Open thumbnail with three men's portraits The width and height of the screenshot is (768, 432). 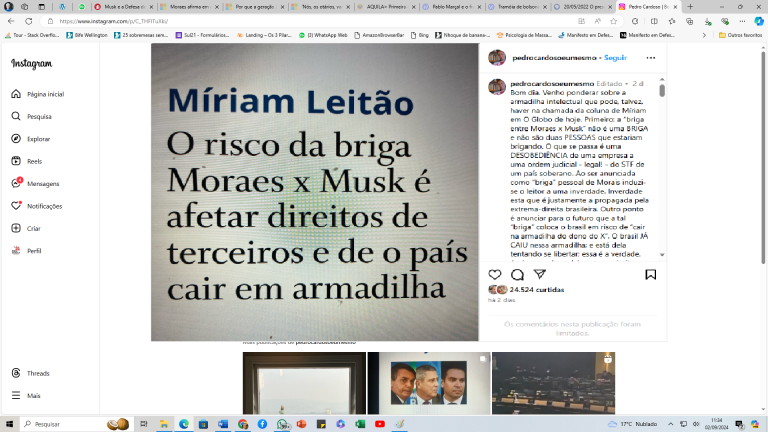coord(429,383)
